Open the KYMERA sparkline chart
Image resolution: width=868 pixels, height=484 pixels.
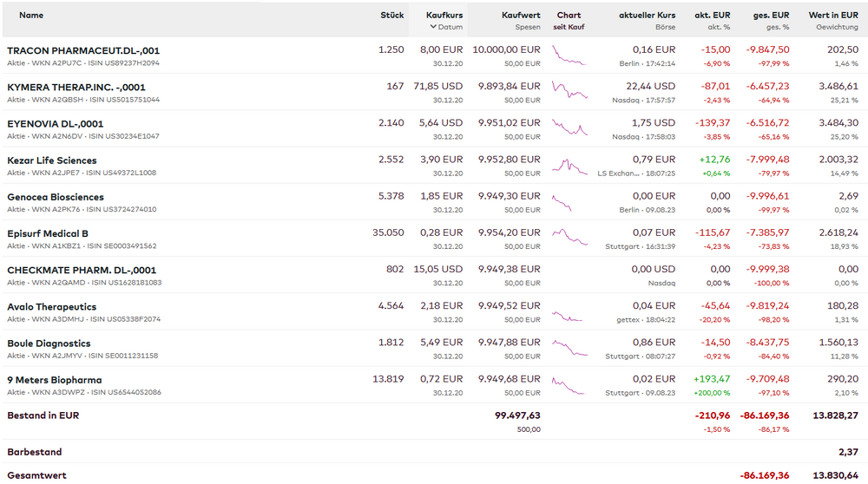point(570,92)
